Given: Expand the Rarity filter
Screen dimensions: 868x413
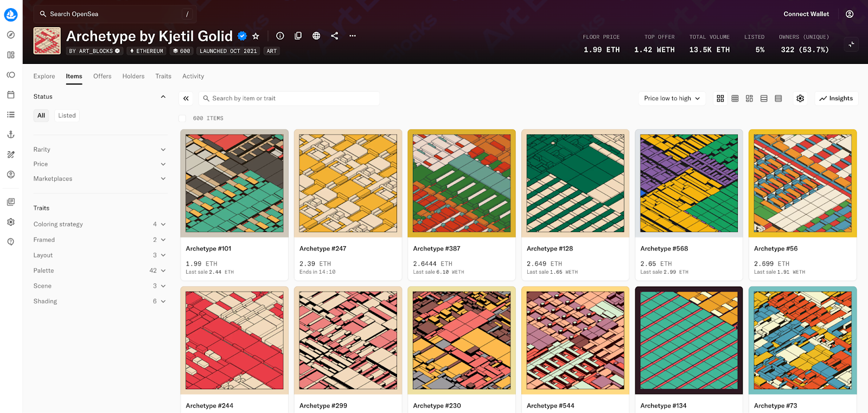Looking at the screenshot, I should pos(100,150).
